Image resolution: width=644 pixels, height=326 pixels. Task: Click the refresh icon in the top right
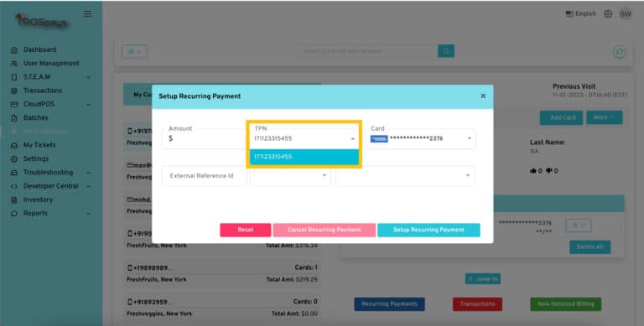click(x=620, y=52)
